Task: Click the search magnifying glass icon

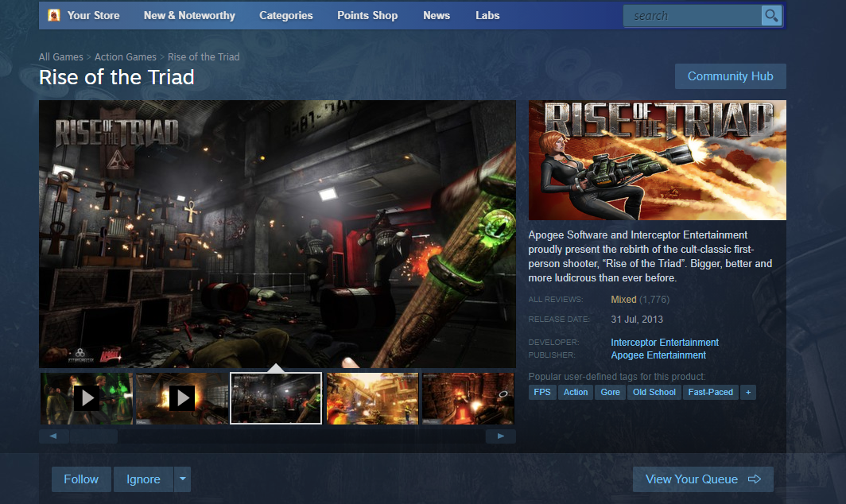Action: pyautogui.click(x=770, y=16)
